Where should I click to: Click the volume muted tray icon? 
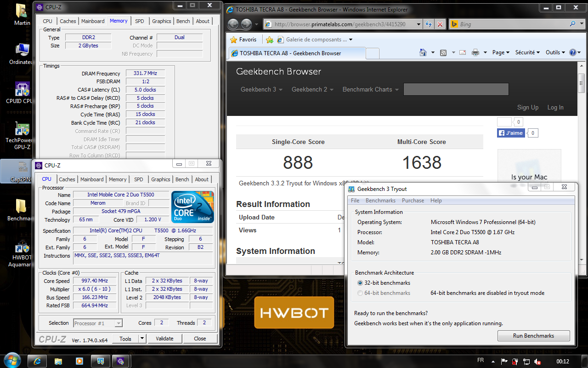[537, 362]
